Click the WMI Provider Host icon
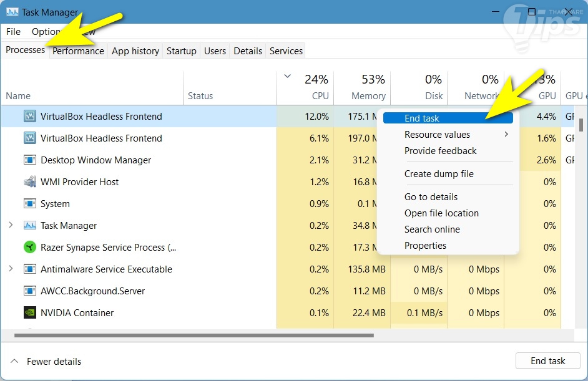The height and width of the screenshot is (381, 588). (30, 182)
